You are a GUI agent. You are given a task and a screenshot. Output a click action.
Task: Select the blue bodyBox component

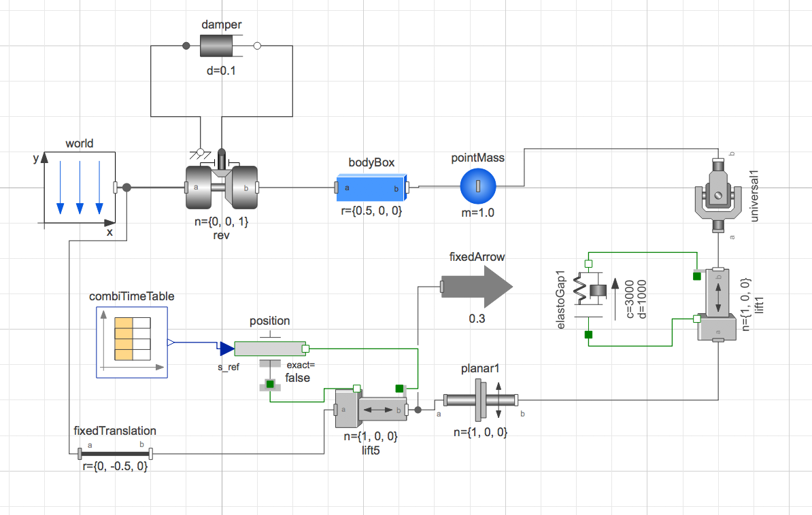[x=371, y=188]
